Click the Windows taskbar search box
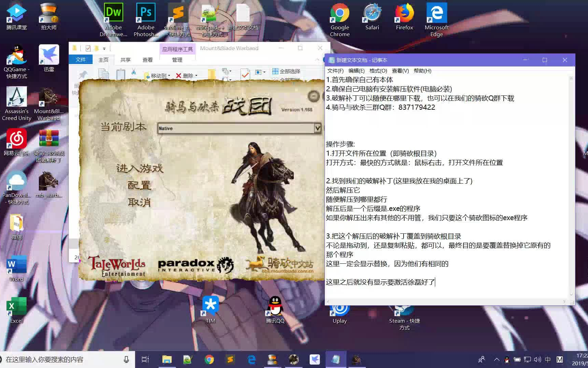Image resolution: width=588 pixels, height=368 pixels. click(67, 359)
